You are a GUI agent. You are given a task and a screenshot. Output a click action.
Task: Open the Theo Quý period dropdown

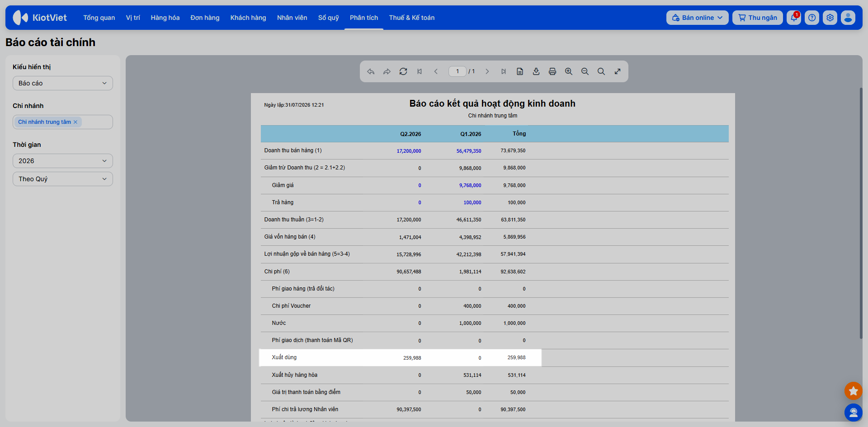point(63,179)
